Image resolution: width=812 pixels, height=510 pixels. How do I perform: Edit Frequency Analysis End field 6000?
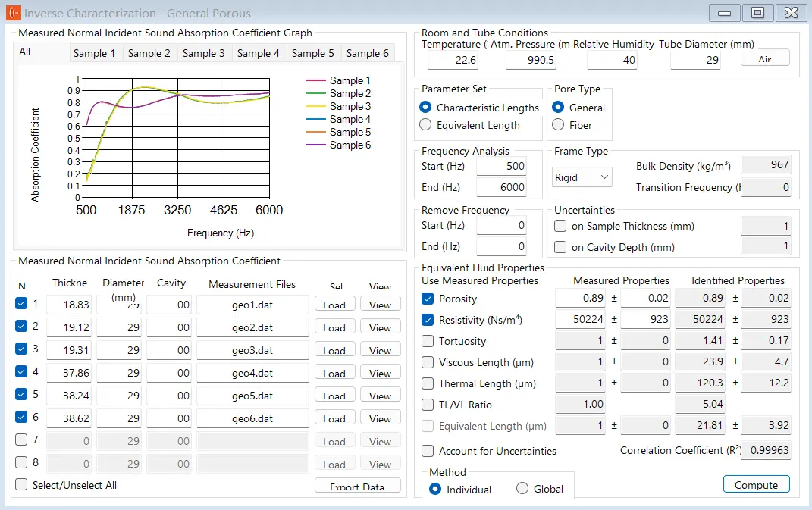(501, 187)
